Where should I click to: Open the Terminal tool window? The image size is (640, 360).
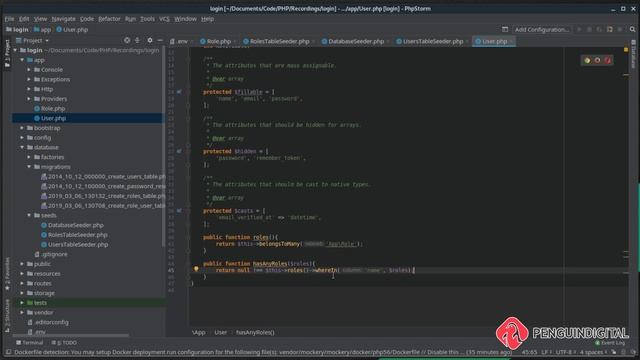click(30, 342)
